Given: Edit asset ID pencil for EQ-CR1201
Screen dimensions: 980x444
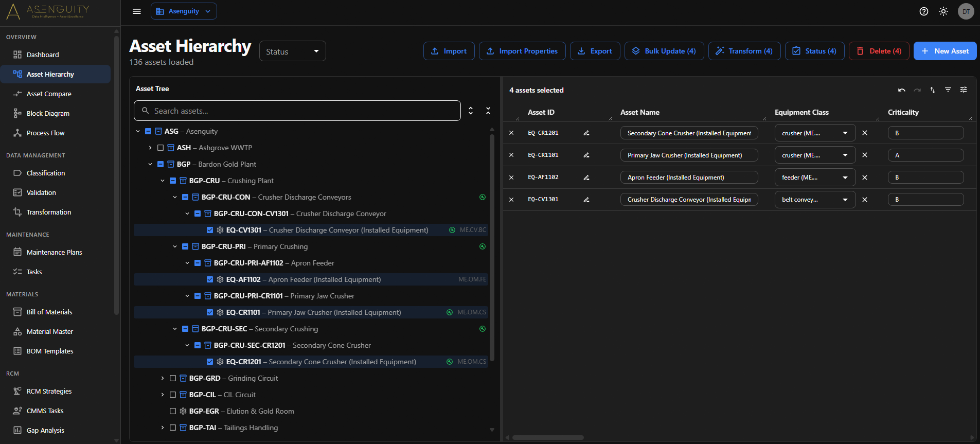Looking at the screenshot, I should point(586,133).
